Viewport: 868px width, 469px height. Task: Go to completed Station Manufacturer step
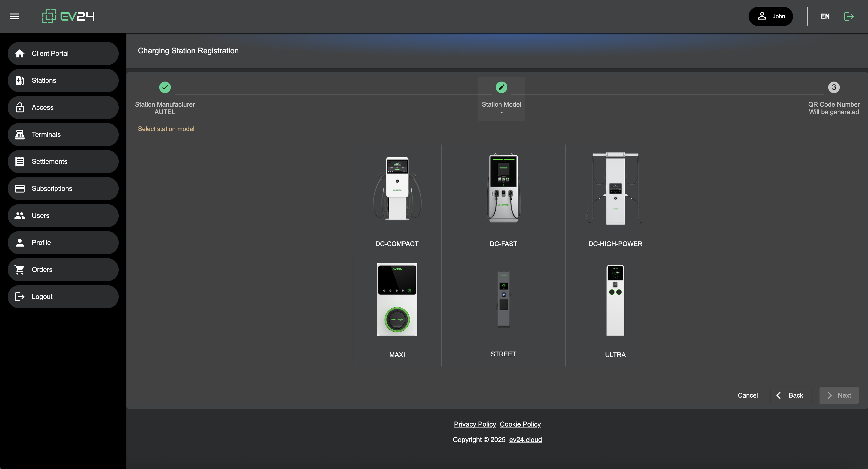point(165,88)
